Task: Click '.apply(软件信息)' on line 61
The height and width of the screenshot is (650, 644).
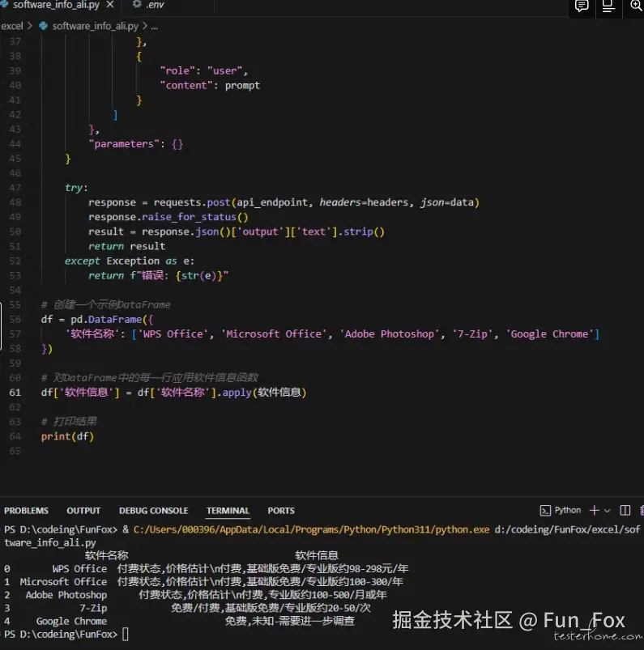Action: [x=262, y=393]
